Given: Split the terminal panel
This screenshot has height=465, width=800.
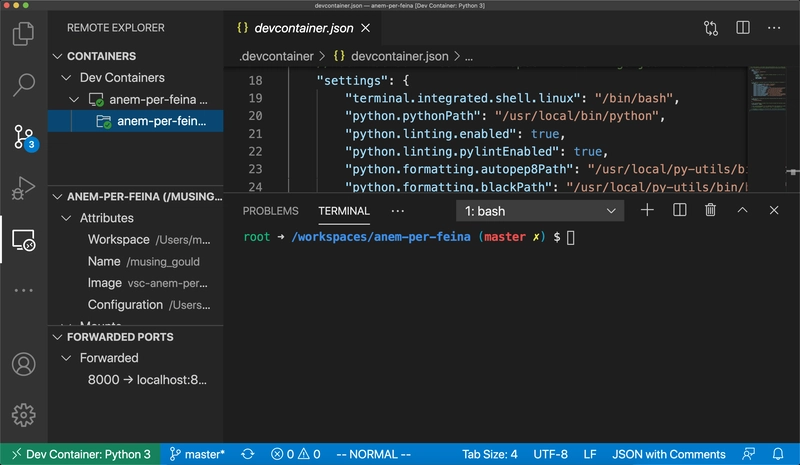Looking at the screenshot, I should [x=680, y=210].
